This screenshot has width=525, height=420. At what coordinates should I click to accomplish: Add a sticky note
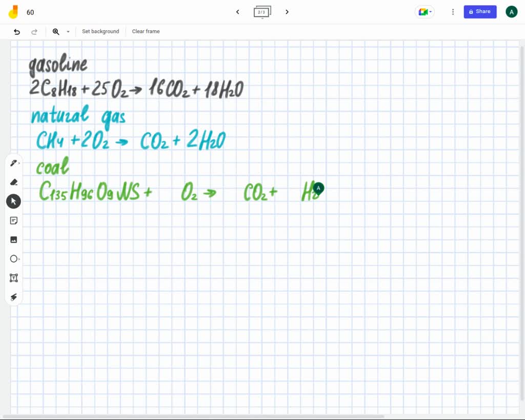click(x=14, y=220)
